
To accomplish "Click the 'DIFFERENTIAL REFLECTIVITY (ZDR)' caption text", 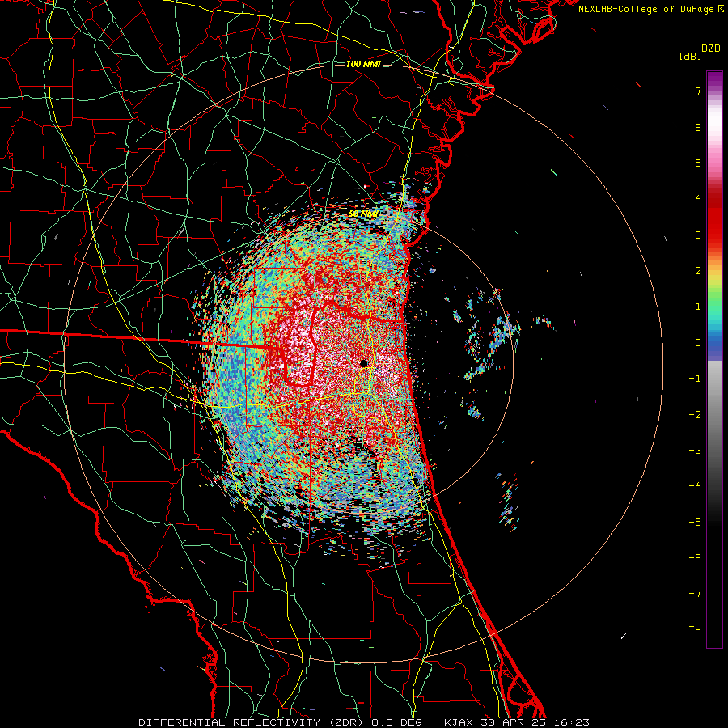I will pyautogui.click(x=253, y=722).
